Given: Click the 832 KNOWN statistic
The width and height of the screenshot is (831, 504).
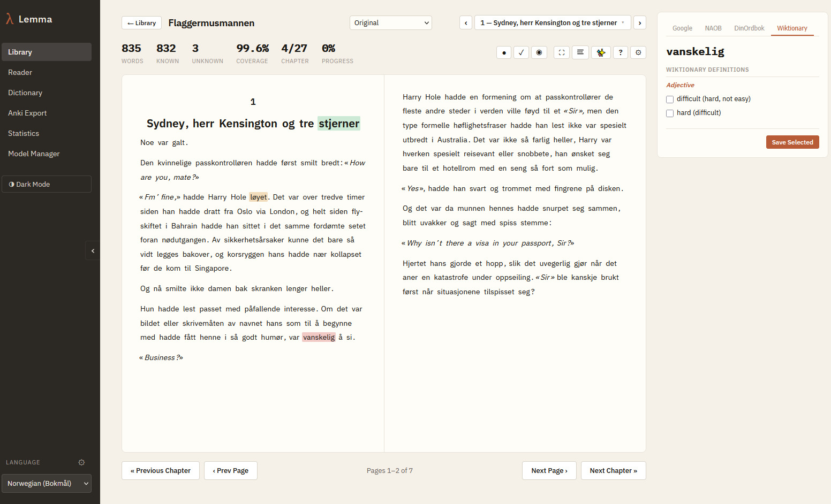Looking at the screenshot, I should pos(168,54).
